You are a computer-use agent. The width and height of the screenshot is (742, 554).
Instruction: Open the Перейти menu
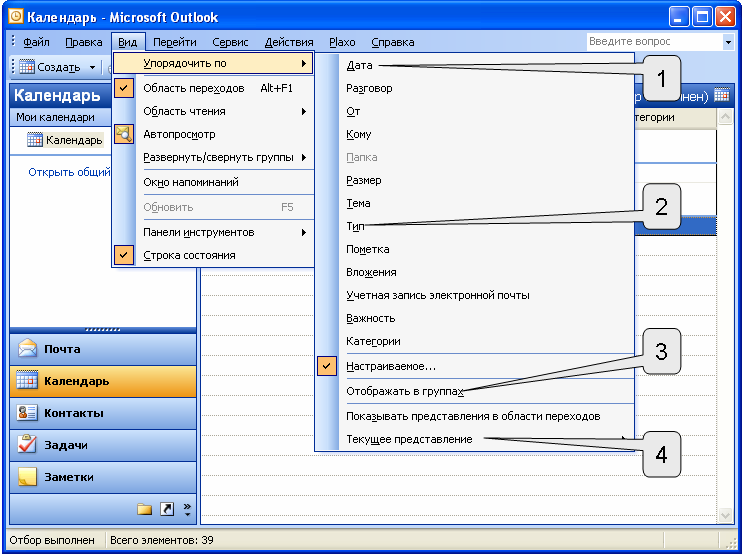pyautogui.click(x=175, y=42)
